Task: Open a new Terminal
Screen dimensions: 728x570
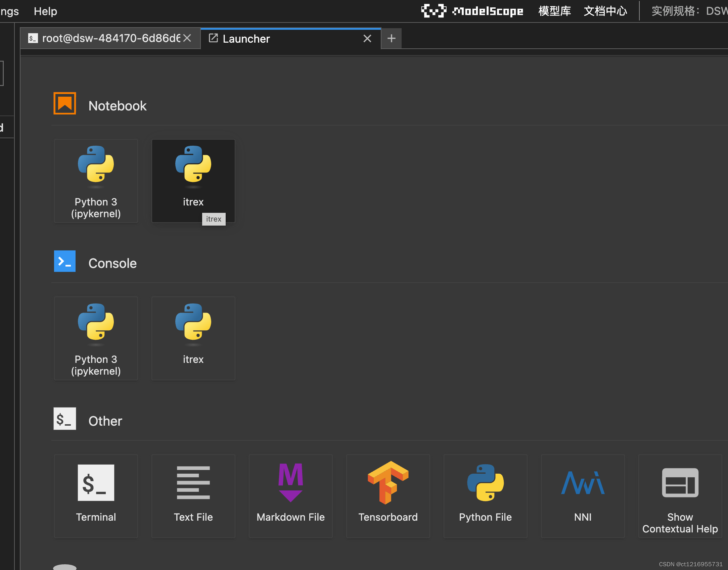Action: click(96, 496)
